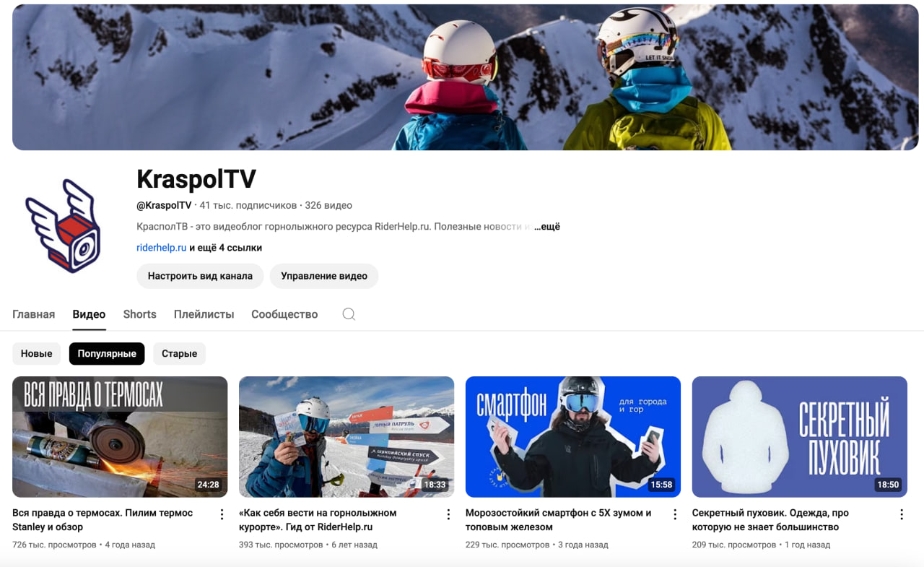Open the riderhelp.ru link
924x567 pixels.
point(162,248)
